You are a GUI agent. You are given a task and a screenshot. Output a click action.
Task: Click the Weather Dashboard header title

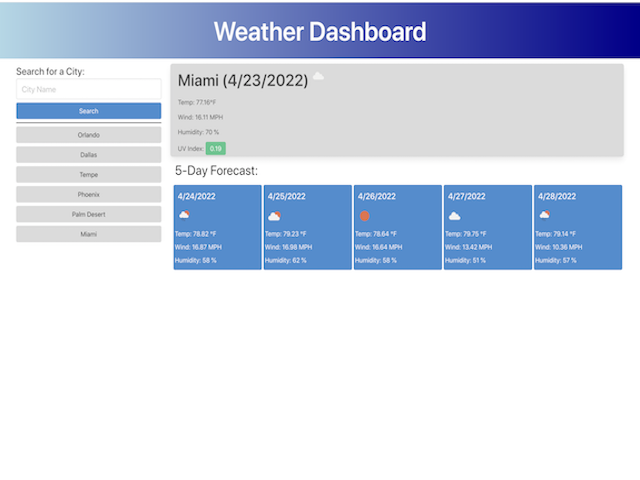click(x=320, y=31)
